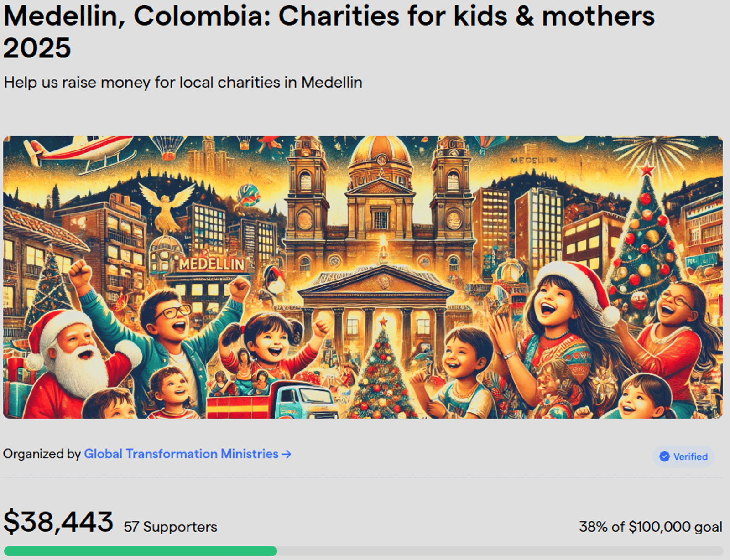Click the red star atop large Christmas tree
Screen dimensions: 730x560
647,170
